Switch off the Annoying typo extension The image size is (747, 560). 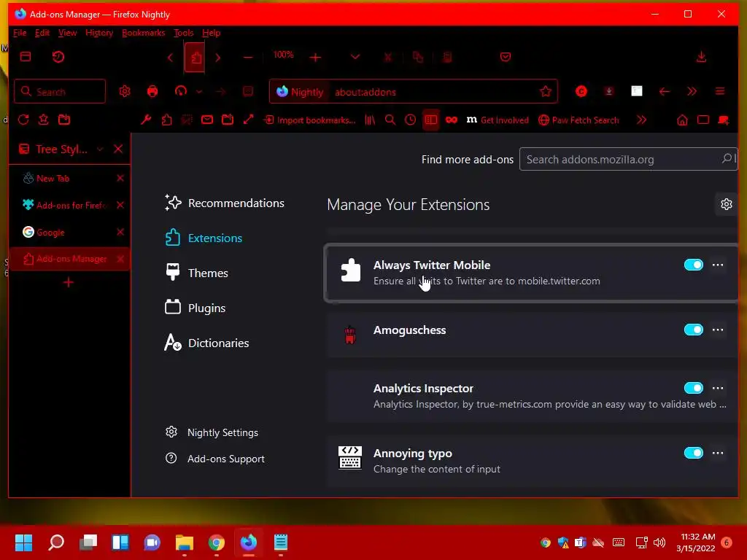click(x=693, y=453)
